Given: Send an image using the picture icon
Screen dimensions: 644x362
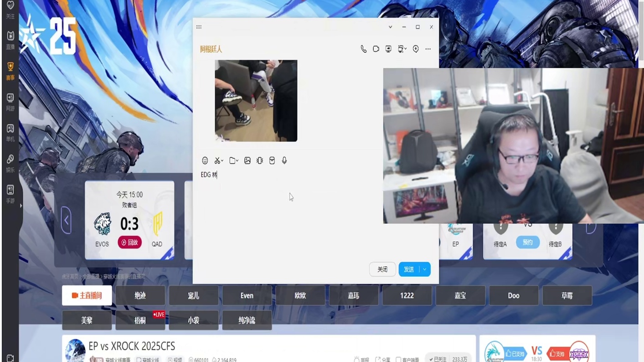Looking at the screenshot, I should (247, 160).
